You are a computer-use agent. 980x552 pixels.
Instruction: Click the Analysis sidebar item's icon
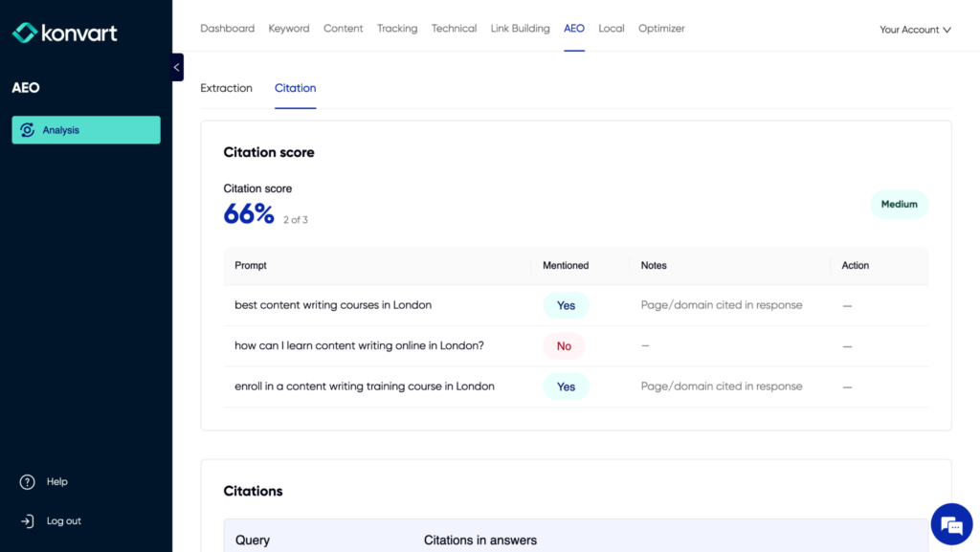pos(27,130)
